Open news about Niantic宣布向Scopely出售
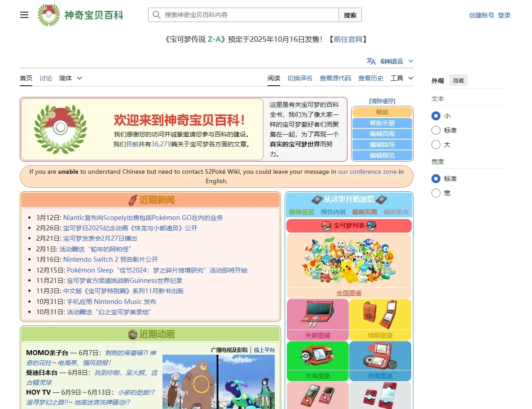 (x=143, y=218)
